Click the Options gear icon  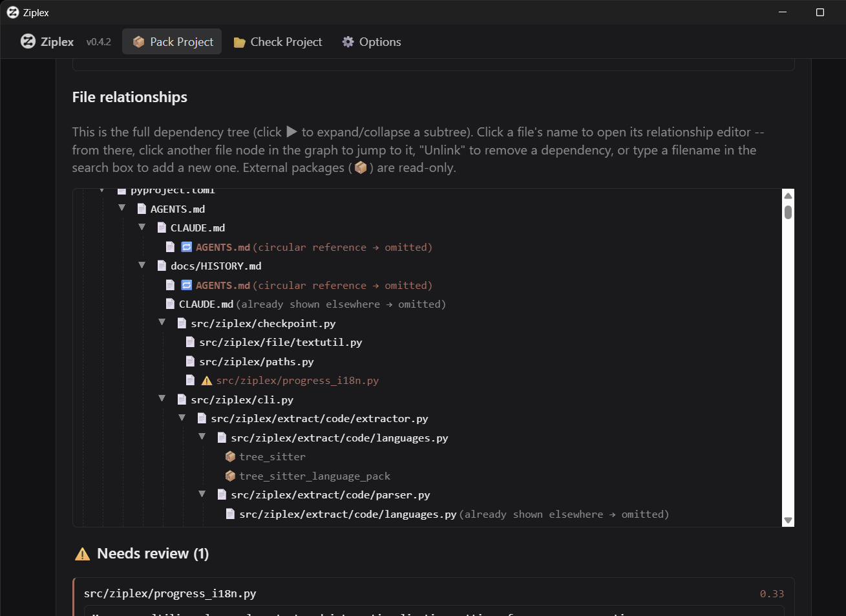coord(348,41)
